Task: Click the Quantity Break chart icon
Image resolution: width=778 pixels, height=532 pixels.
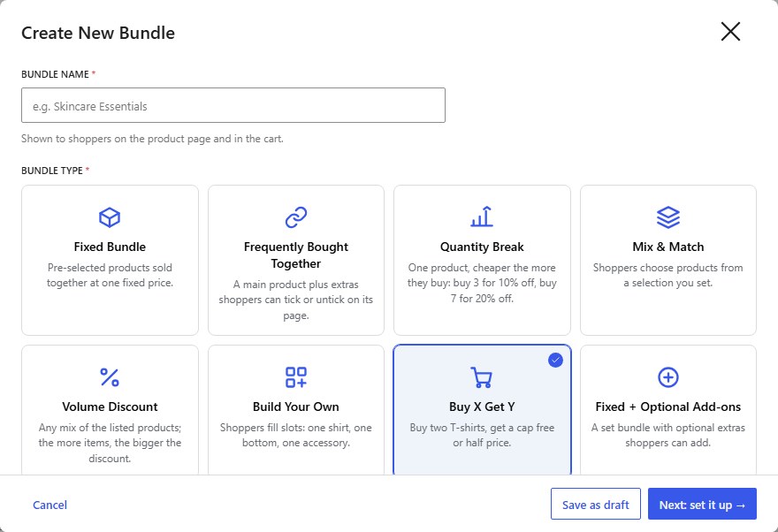Action: 482,217
